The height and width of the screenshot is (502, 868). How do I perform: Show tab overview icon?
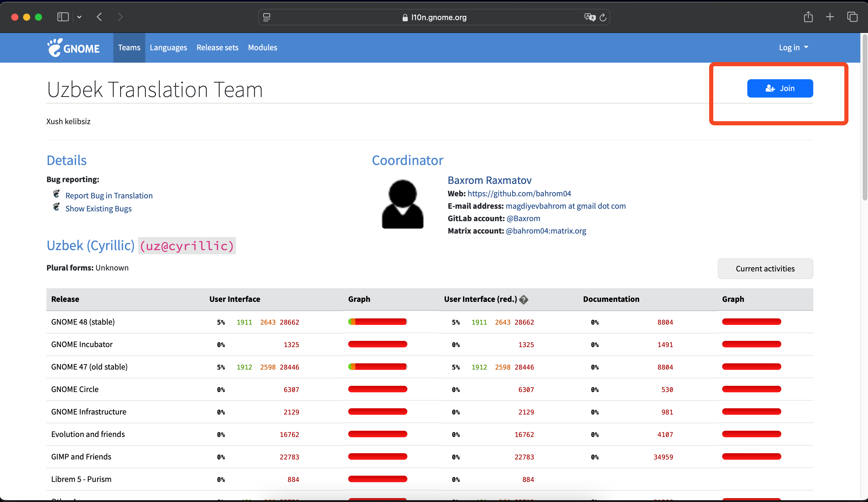852,17
